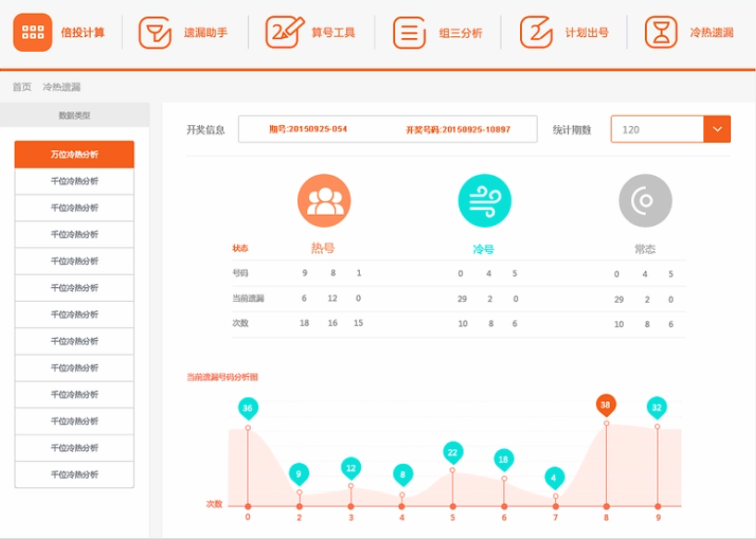Screen dimensions: 756x539
Task: Click the 18 bubble above number 6
Action: coord(503,460)
